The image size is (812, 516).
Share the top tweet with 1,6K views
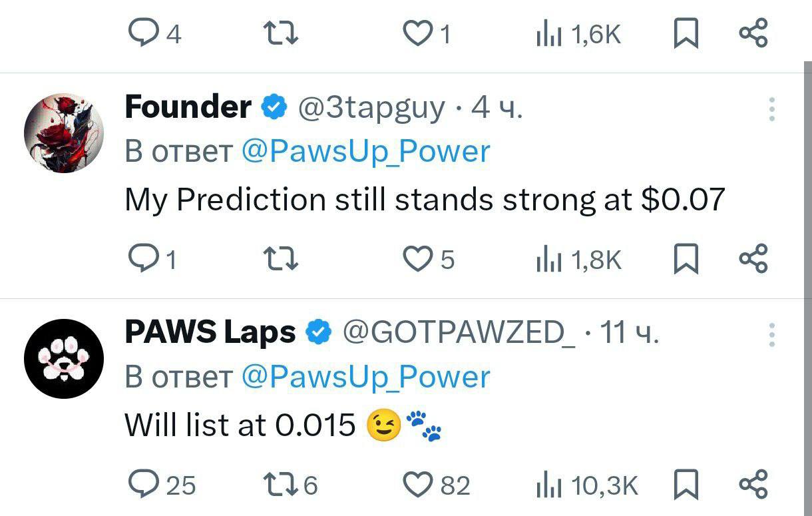(x=754, y=35)
